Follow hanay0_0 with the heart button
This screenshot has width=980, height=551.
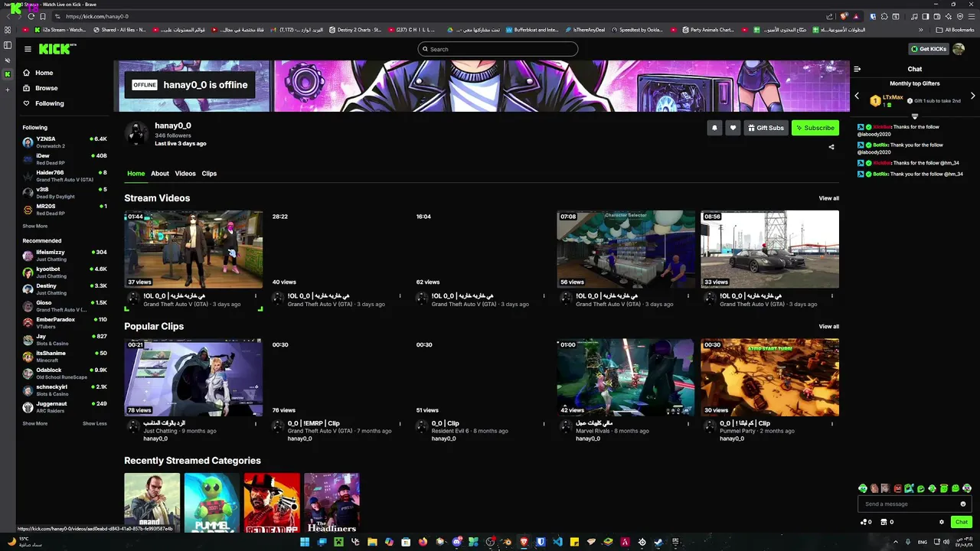733,128
